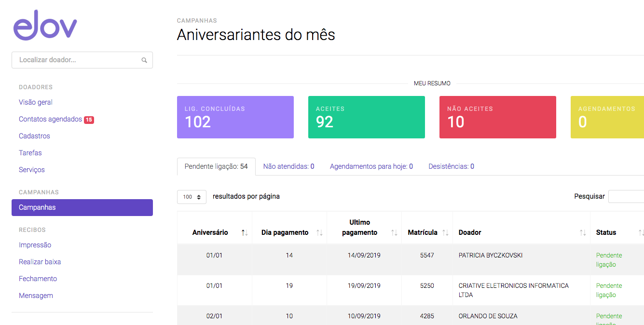Viewport: 644px width, 325px height.
Task: Focus the Localizar doador search field
Action: (77, 60)
